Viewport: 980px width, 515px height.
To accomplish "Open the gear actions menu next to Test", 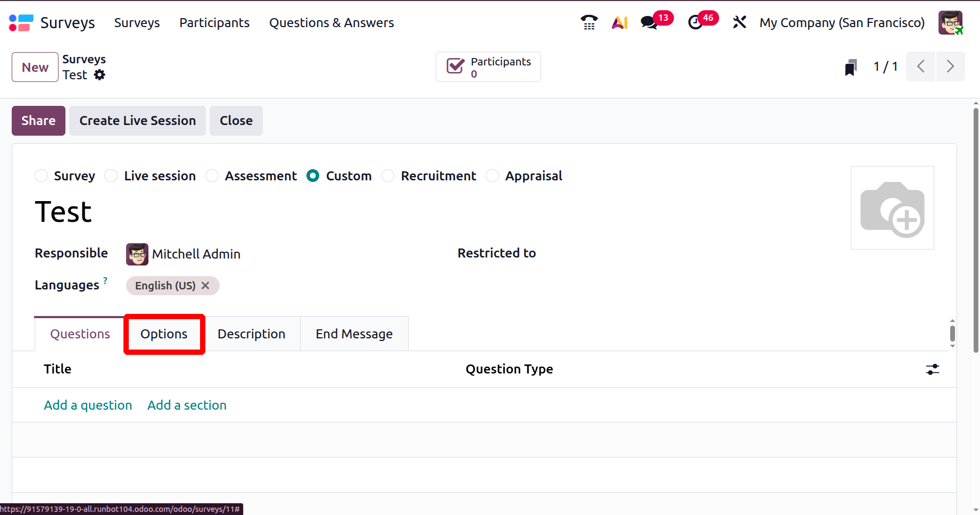I will coord(99,75).
